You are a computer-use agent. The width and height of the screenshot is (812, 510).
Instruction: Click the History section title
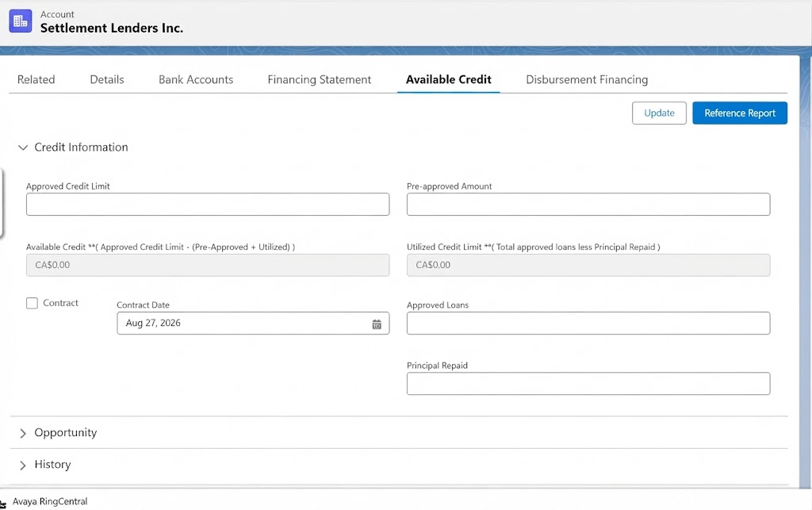tap(53, 465)
